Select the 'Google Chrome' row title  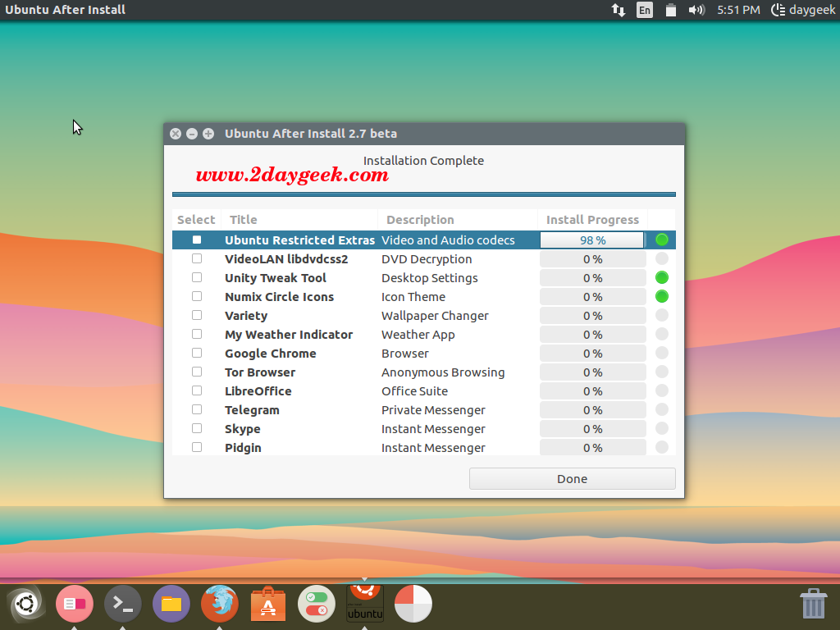click(271, 354)
